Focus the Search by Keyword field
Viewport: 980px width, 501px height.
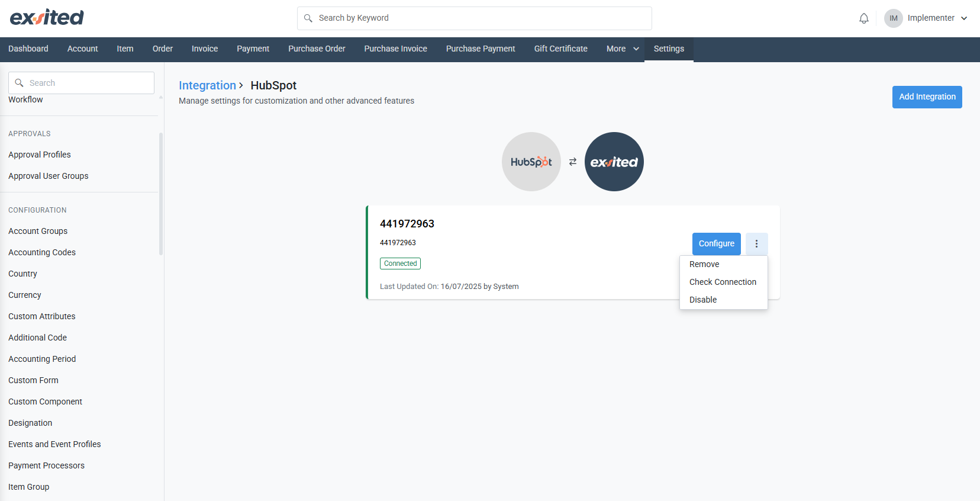click(x=475, y=18)
